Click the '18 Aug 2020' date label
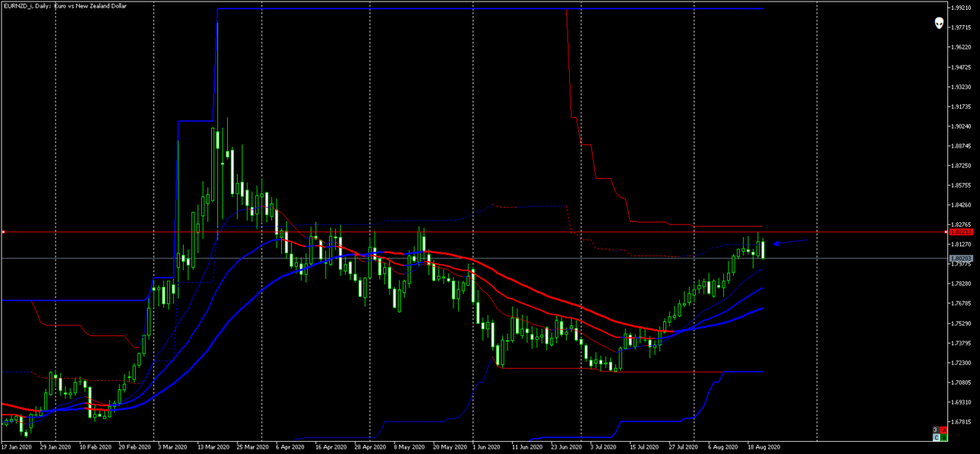The height and width of the screenshot is (454, 980). pyautogui.click(x=763, y=447)
